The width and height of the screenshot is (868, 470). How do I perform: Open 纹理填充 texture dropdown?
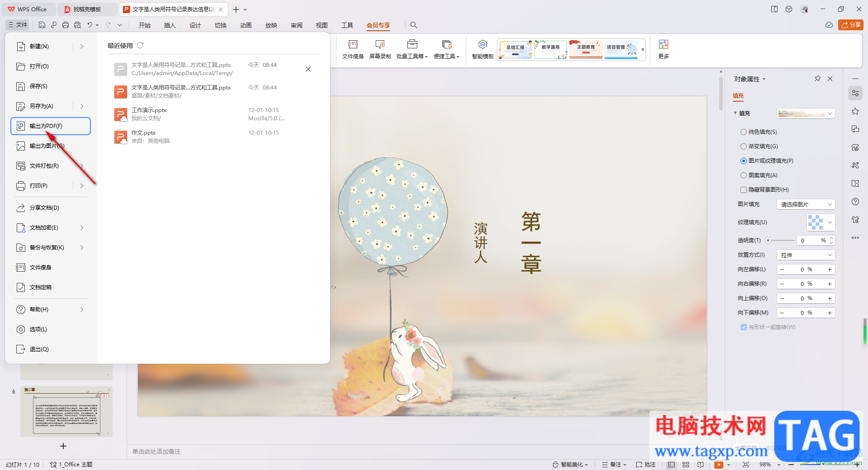(821, 222)
